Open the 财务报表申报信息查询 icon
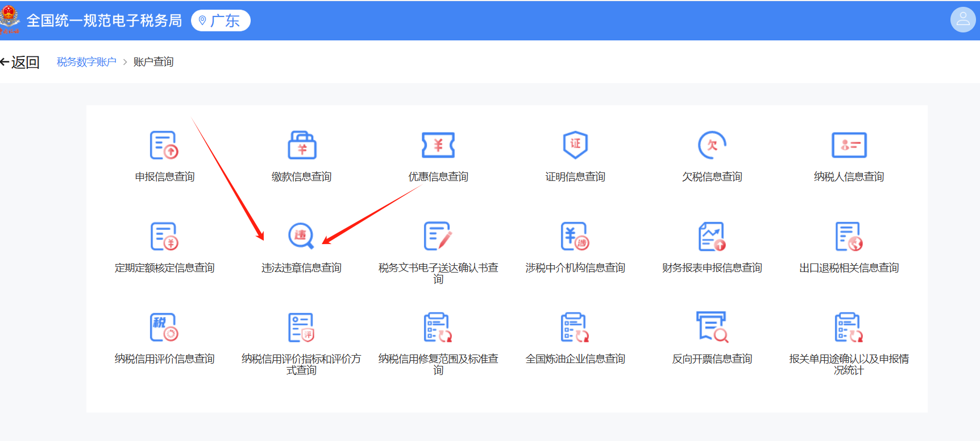 click(712, 236)
